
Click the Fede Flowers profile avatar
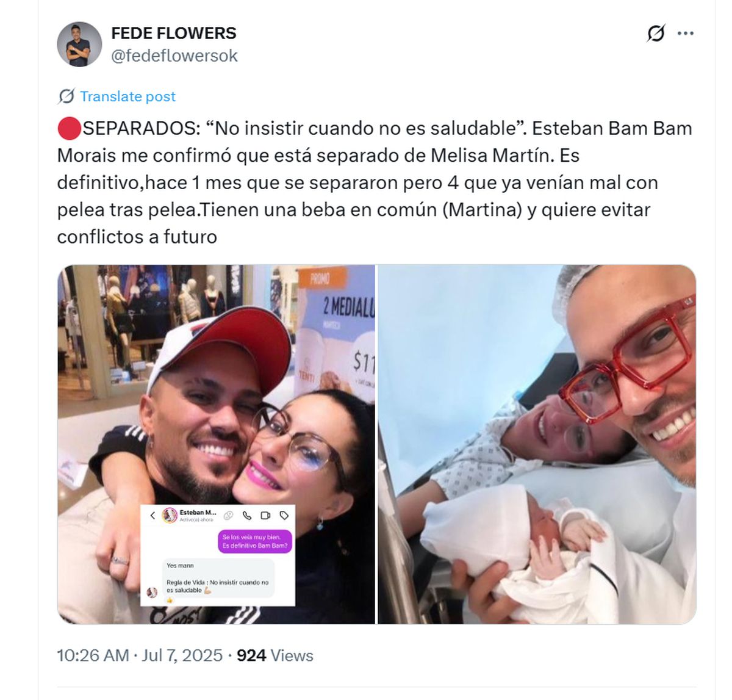(x=79, y=44)
